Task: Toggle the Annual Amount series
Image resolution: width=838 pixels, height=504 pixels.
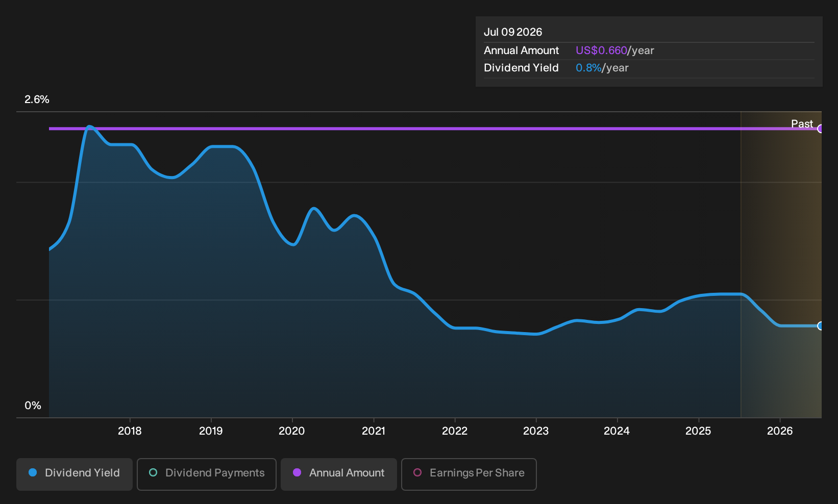Action: (339, 474)
